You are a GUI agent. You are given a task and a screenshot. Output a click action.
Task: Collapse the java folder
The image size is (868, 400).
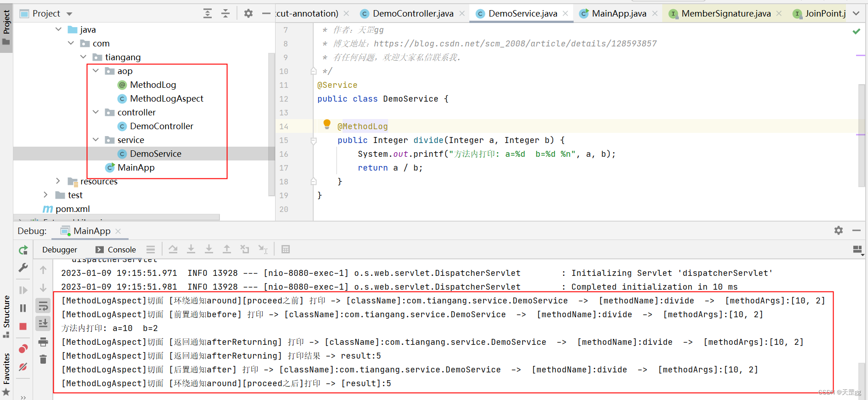point(58,29)
